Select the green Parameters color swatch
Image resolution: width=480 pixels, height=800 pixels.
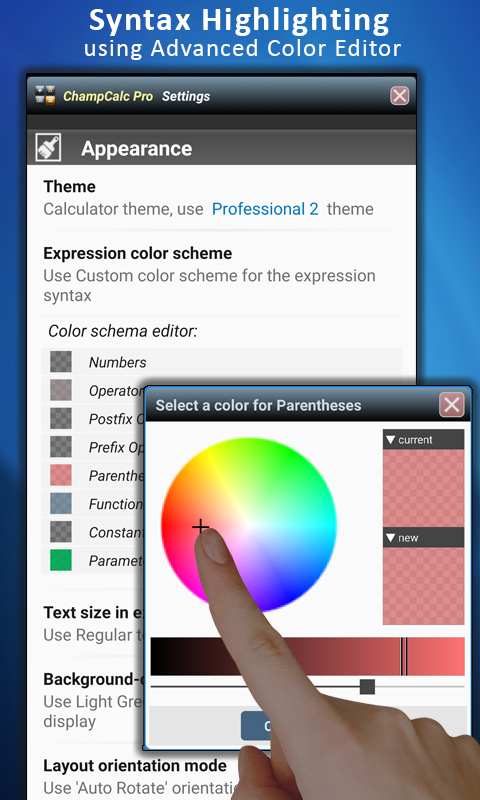coord(61,560)
